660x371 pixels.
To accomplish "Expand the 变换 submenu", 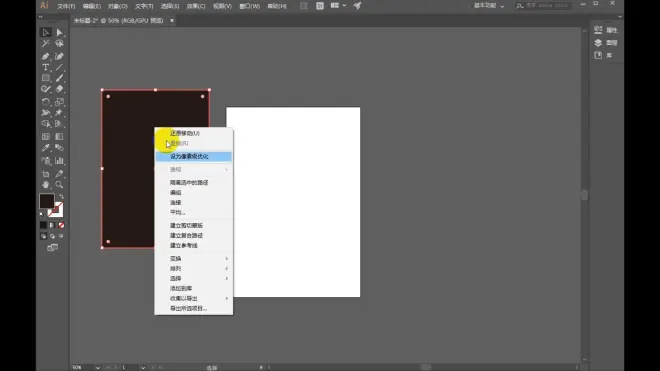I will (x=194, y=259).
